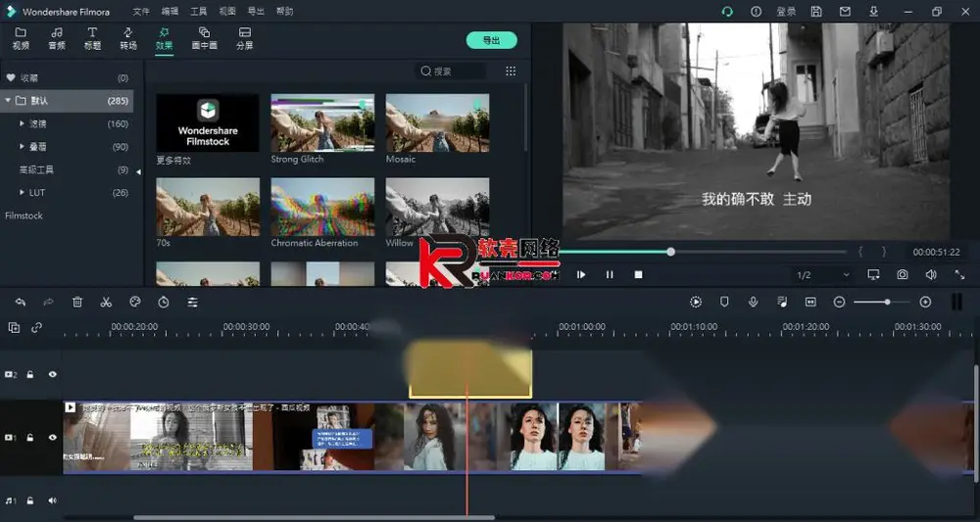Click the timeline zoom slider handle
Screen dimensions: 980x522
[x=887, y=303]
